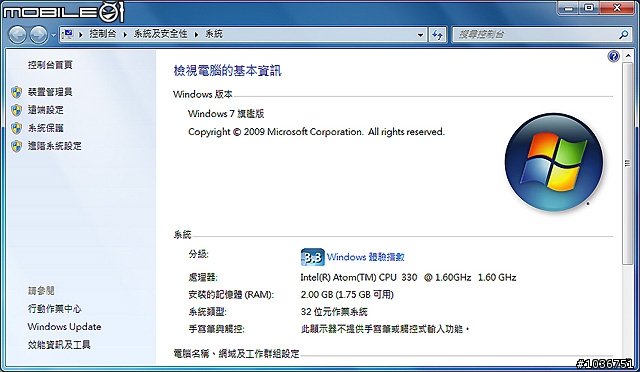The image size is (640, 372).
Task: Click the vertical scrollbar thumb
Action: tap(627, 163)
